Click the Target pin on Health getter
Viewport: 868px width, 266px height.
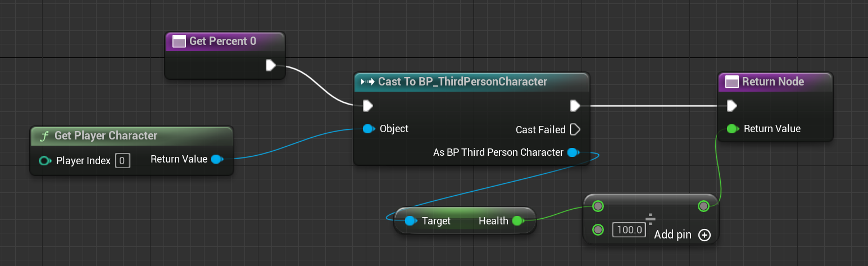[x=411, y=221]
